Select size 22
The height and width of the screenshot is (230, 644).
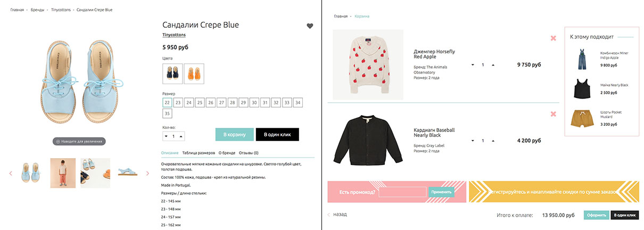pyautogui.click(x=167, y=103)
